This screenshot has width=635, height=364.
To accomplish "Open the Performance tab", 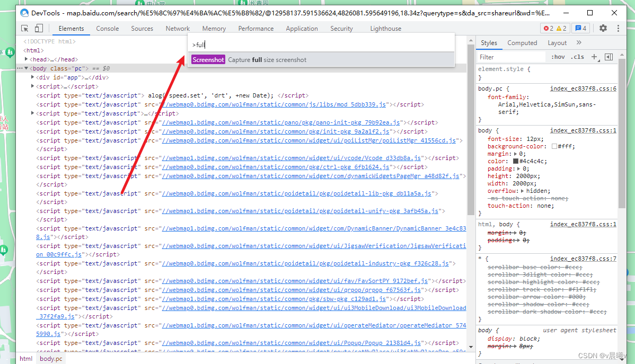I will pyautogui.click(x=256, y=28).
